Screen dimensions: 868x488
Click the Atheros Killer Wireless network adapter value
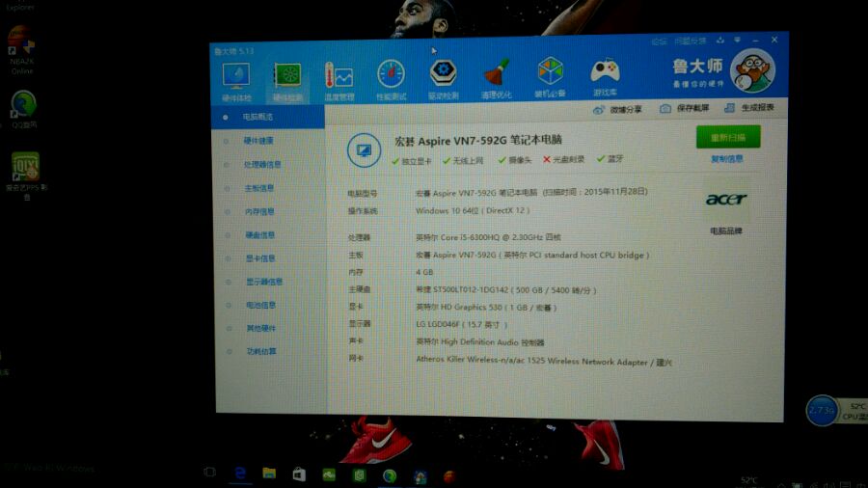click(544, 361)
